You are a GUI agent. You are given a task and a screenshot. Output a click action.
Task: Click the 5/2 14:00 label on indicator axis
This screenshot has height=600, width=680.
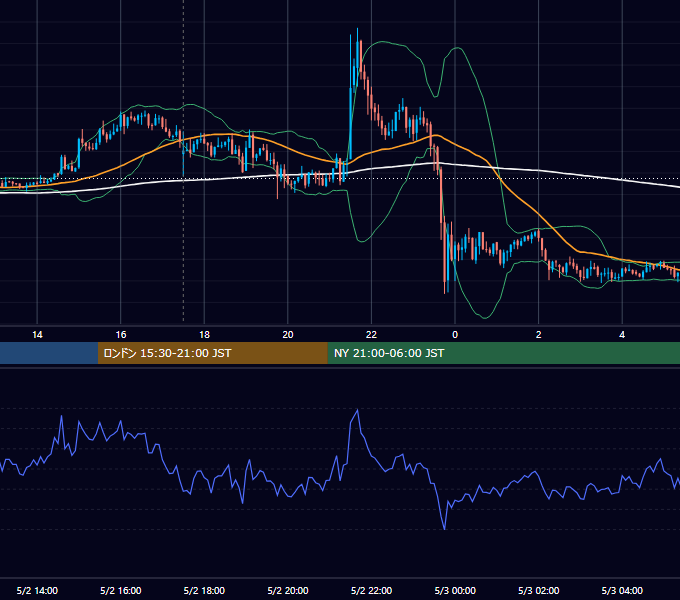37,590
